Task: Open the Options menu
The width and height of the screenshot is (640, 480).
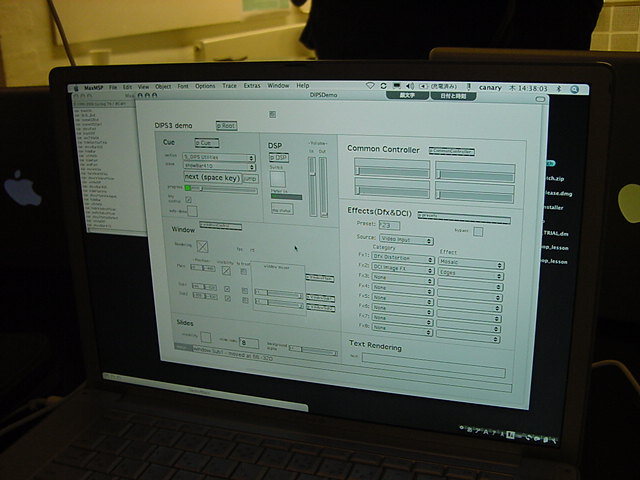Action: tap(205, 86)
